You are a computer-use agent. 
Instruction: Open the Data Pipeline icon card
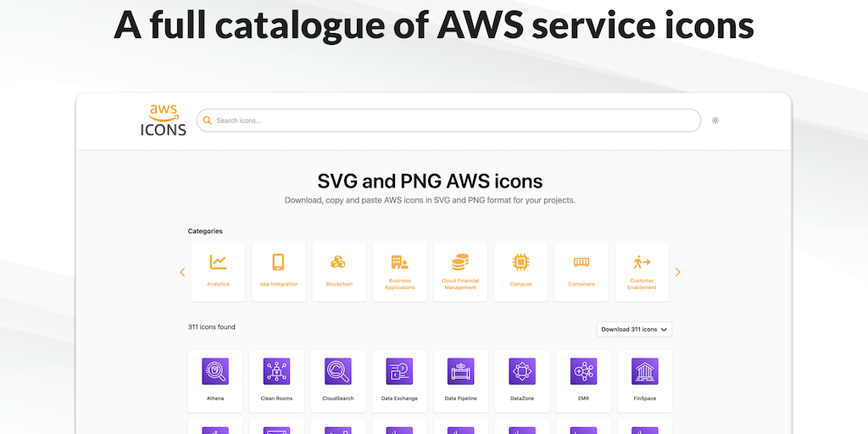click(460, 381)
